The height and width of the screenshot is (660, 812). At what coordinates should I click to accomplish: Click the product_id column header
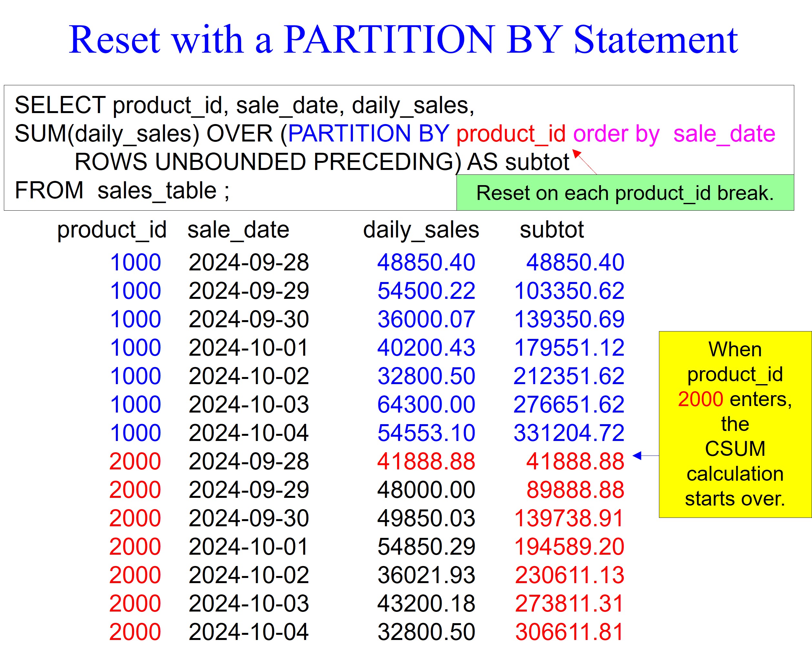pyautogui.click(x=112, y=230)
